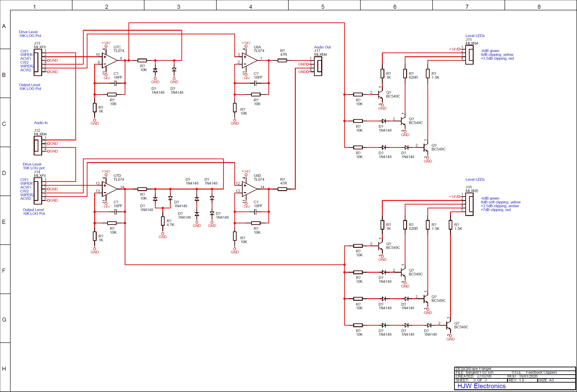This screenshot has height=392, width=577.
Task: Click row label D on left border
Action: pyautogui.click(x=4, y=173)
